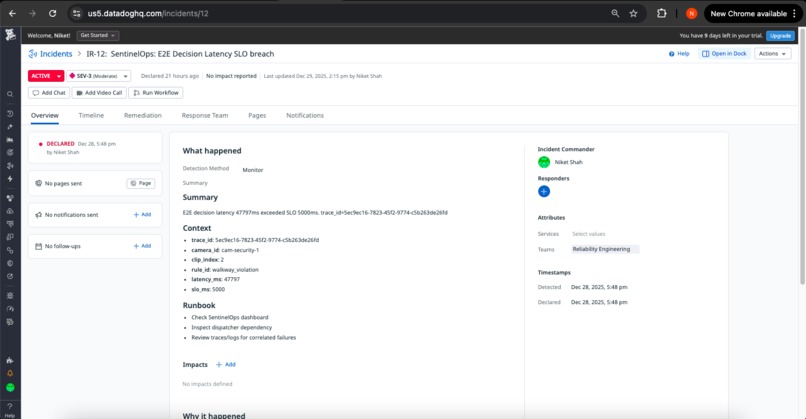This screenshot has width=806, height=419.
Task: Go back with browser back arrow
Action: 12,13
